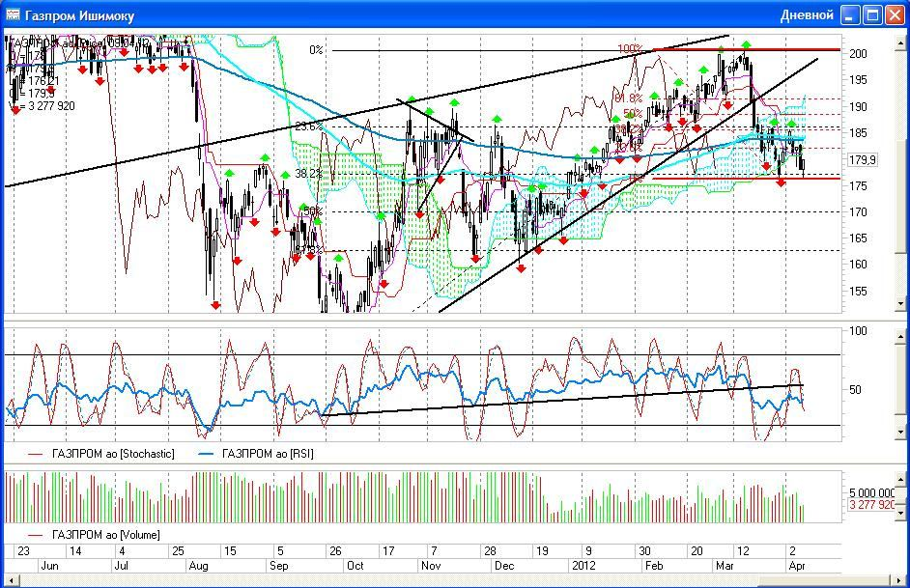Image resolution: width=910 pixels, height=588 pixels.
Task: Click the Jun month label on time axis
Action: (49, 566)
